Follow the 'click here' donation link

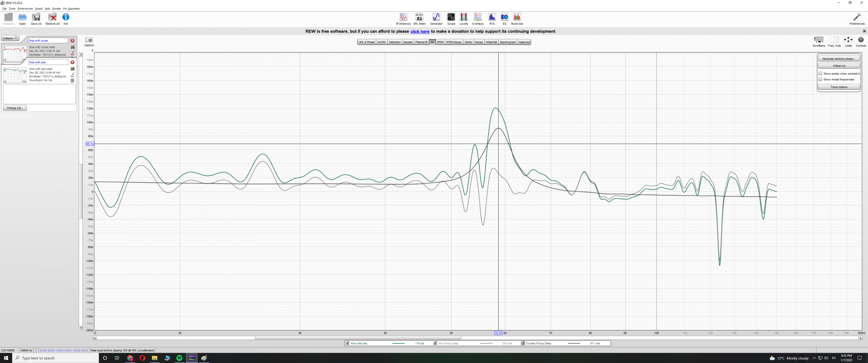point(420,32)
